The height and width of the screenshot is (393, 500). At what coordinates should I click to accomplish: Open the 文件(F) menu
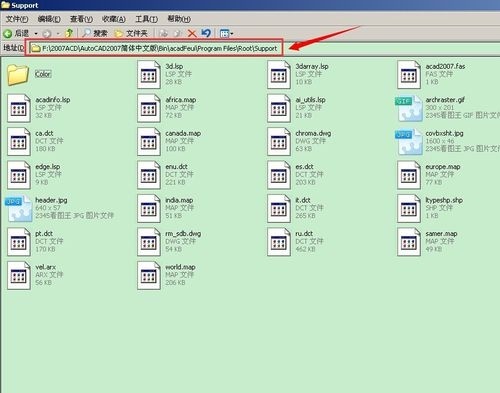pyautogui.click(x=17, y=19)
